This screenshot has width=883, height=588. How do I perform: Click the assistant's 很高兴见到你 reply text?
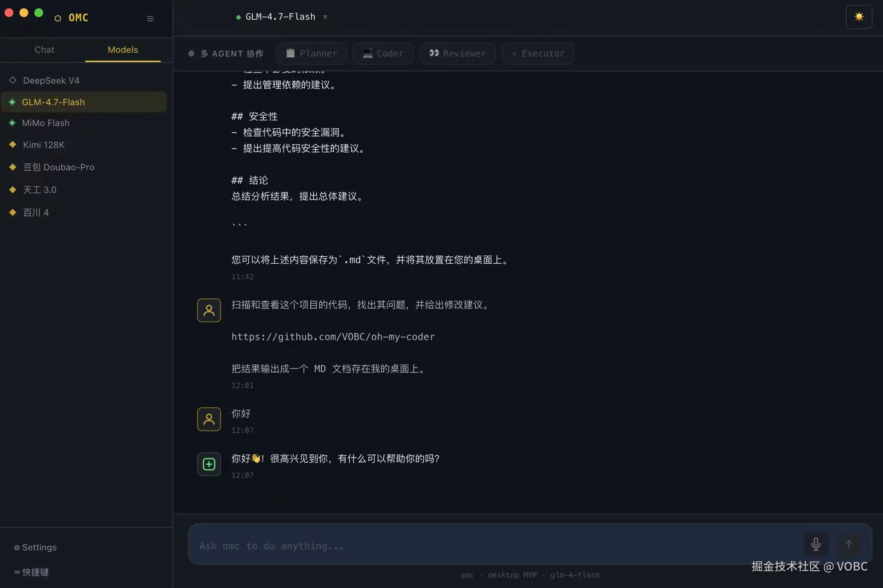(x=336, y=459)
